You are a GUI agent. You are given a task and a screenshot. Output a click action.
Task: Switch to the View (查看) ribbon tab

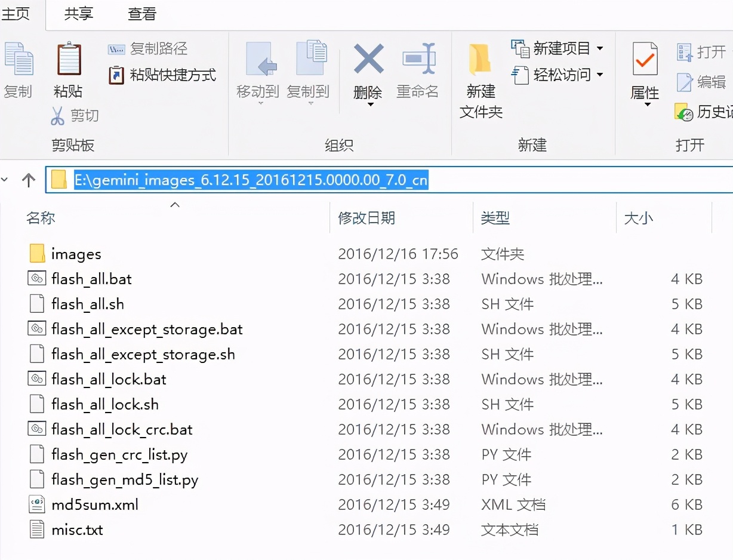click(142, 14)
